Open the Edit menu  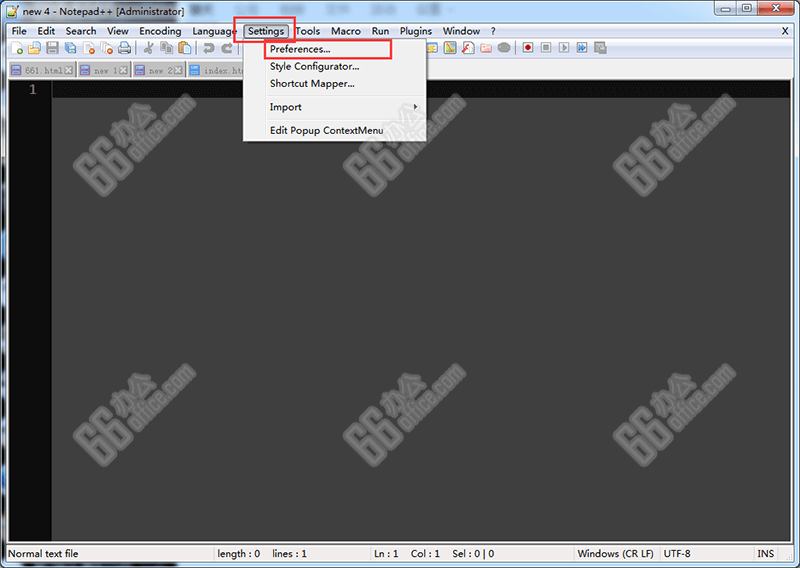(x=46, y=31)
